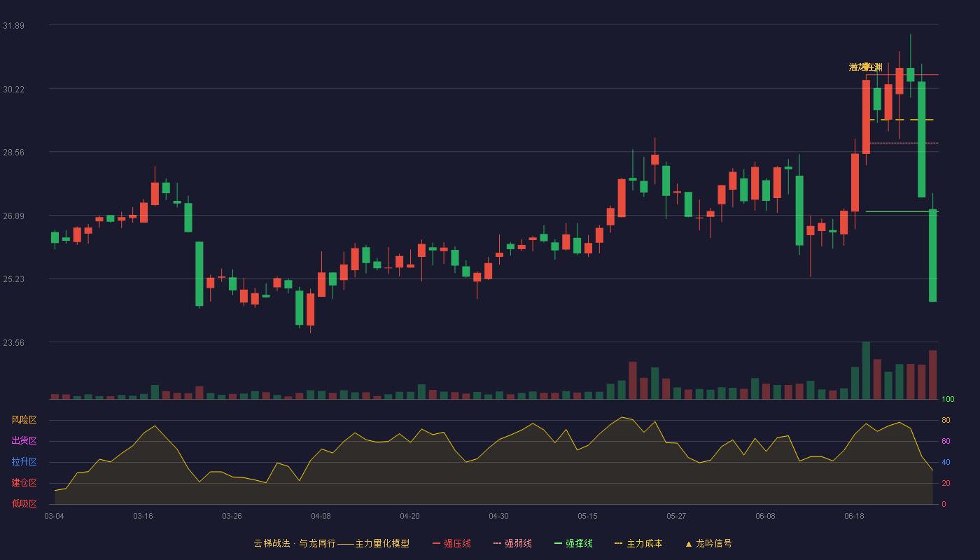Click the tallest green volume bar near 06-18
The height and width of the screenshot is (560, 980).
866,370
